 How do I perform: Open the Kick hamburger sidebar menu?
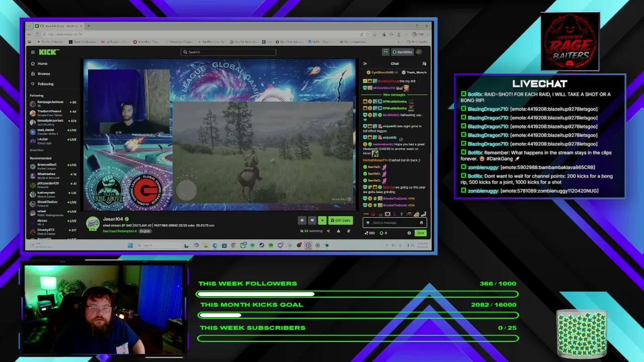click(x=33, y=52)
